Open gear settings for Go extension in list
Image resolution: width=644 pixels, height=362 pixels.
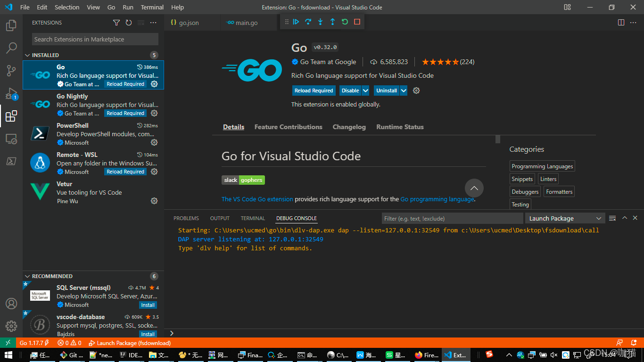[154, 84]
